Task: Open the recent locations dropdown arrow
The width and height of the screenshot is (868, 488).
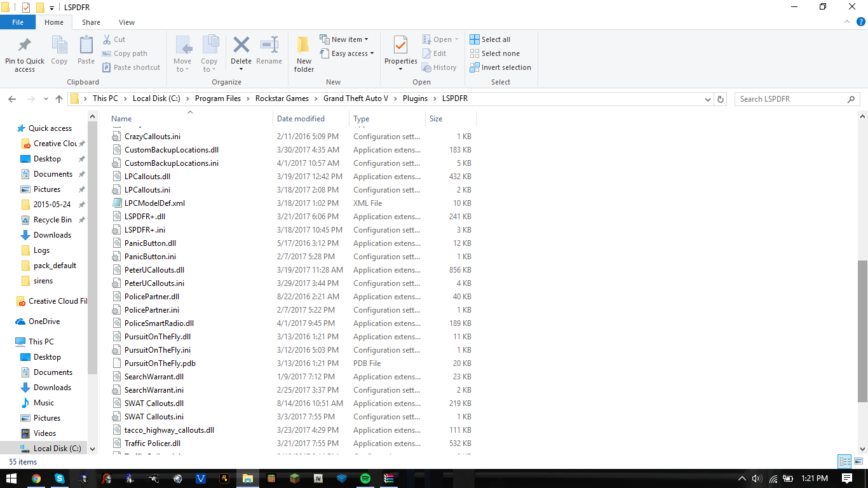Action: coord(46,99)
